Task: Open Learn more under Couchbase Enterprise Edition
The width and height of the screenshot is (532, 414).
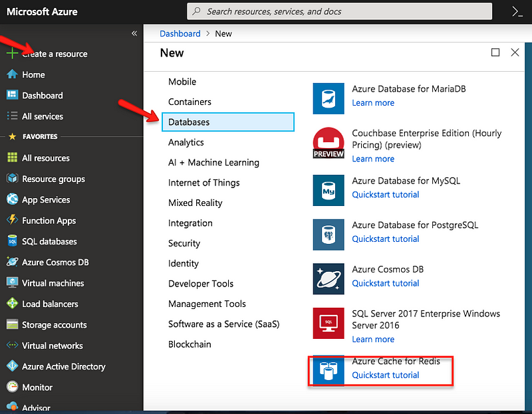Action: [373, 159]
